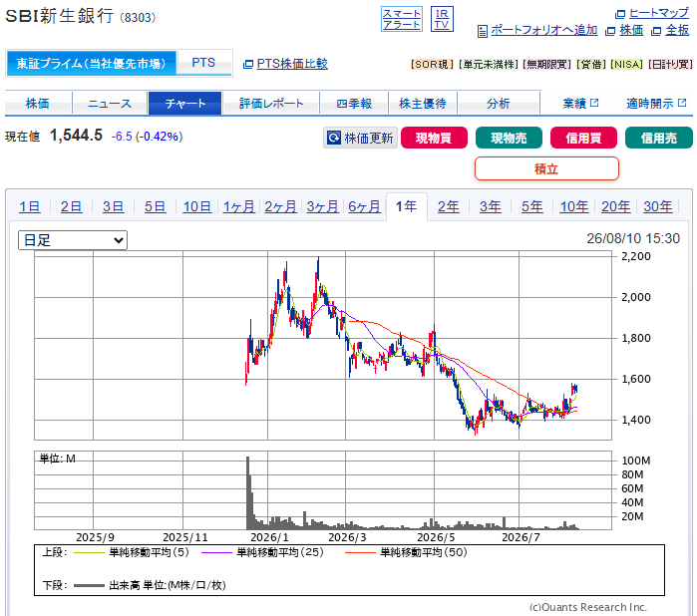Click the 現物買 button

tap(434, 138)
